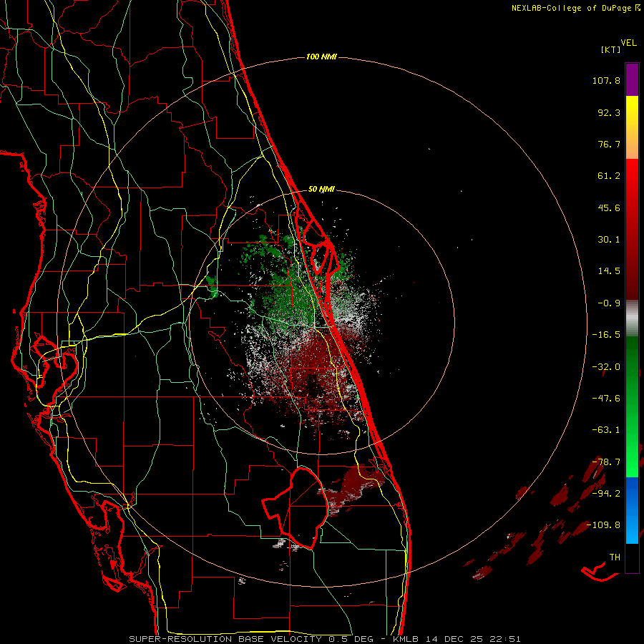
Task: Select the 61.2 velocity scale value
Action: tap(609, 176)
